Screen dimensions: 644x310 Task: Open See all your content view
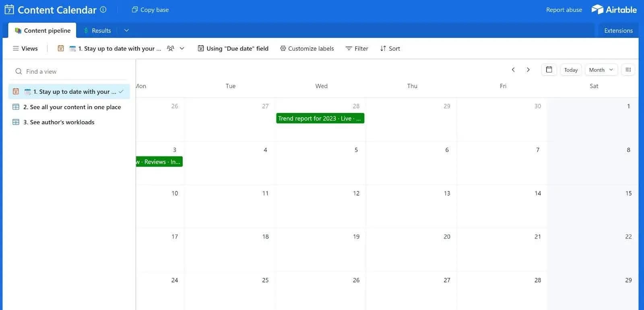72,107
